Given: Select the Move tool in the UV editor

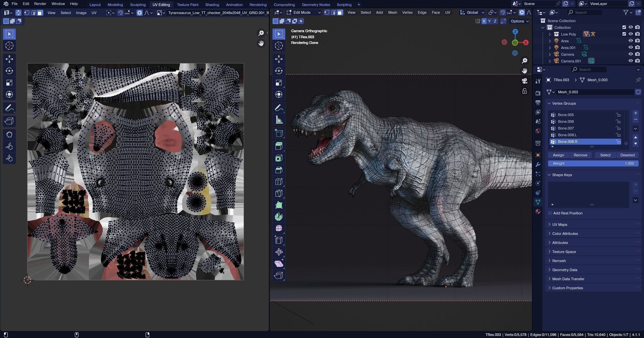Looking at the screenshot, I should (x=9, y=59).
